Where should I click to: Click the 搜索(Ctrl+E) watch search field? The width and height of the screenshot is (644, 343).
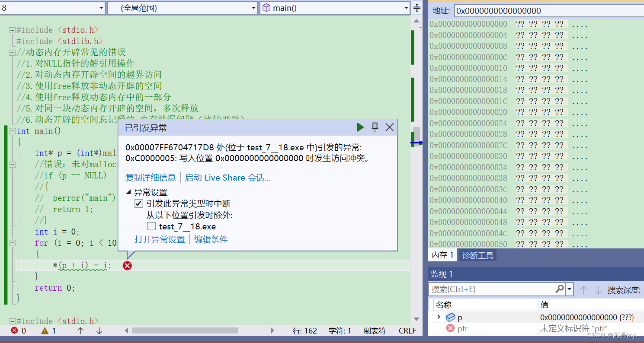[492, 289]
